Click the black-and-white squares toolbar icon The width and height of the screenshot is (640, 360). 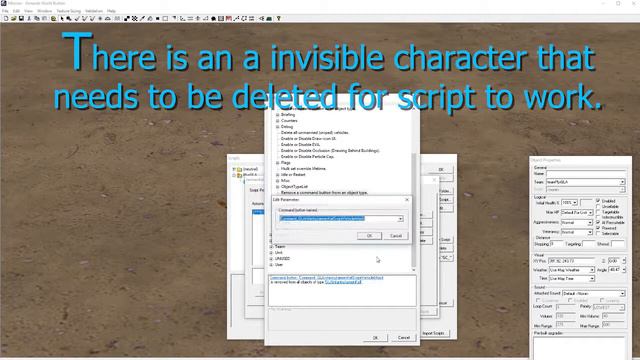coord(127,18)
